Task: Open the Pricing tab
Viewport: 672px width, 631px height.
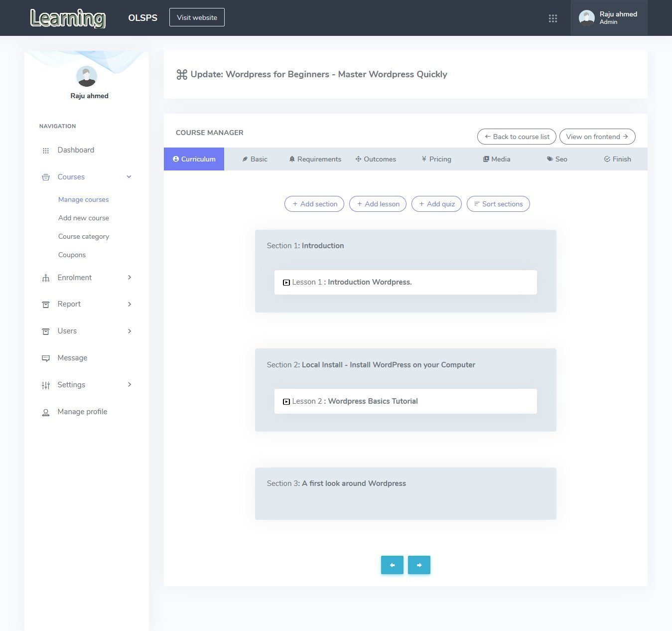Action: (436, 159)
